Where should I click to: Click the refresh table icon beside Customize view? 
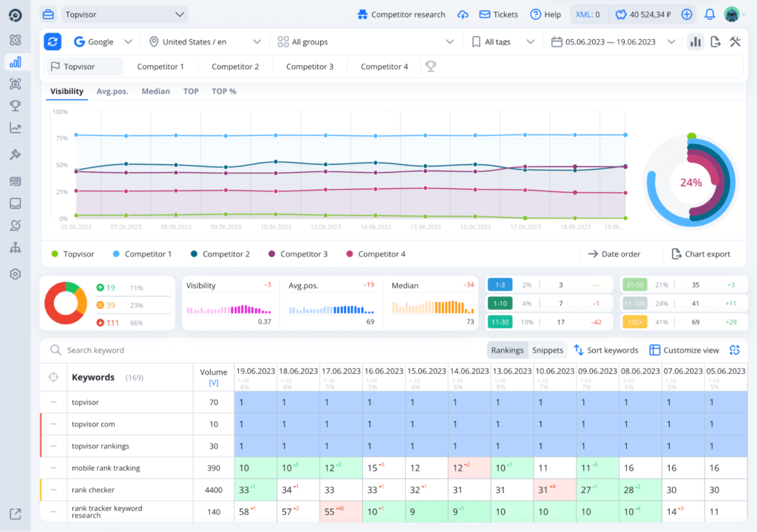pos(734,350)
